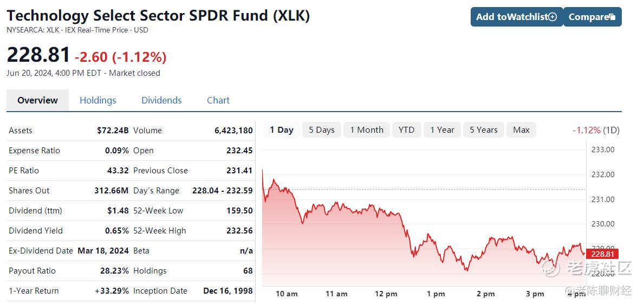Click the plus icon on Add to Watchlist
The height and width of the screenshot is (305, 644).
point(552,17)
